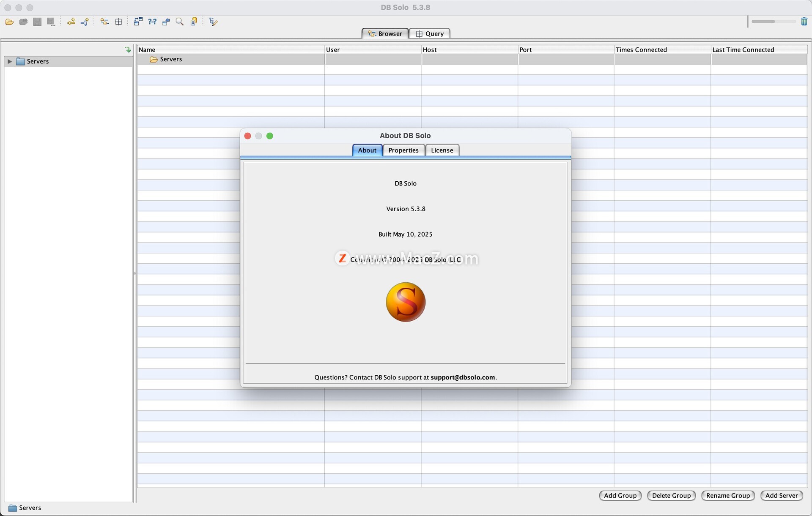
Task: Switch to the Query tab
Action: (x=430, y=34)
